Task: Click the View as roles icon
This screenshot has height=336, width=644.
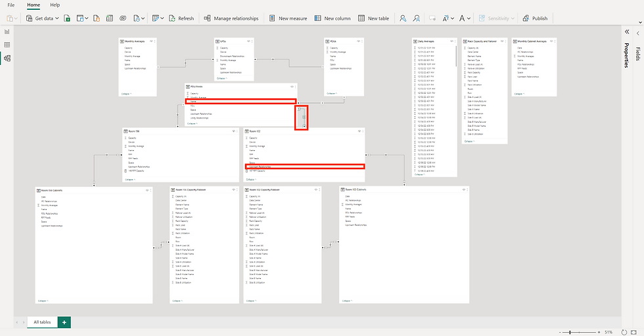Action: click(x=417, y=18)
